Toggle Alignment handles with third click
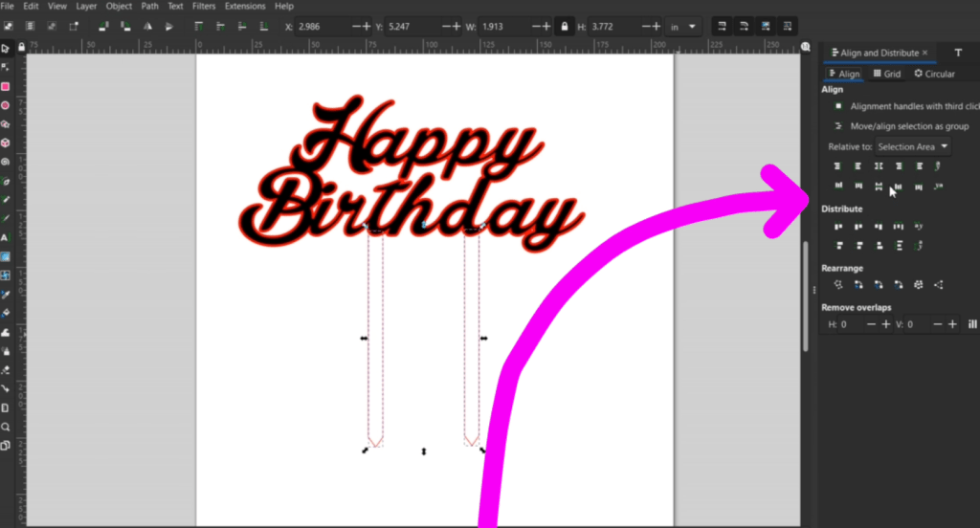Screen dimensions: 980x528 pos(838,106)
